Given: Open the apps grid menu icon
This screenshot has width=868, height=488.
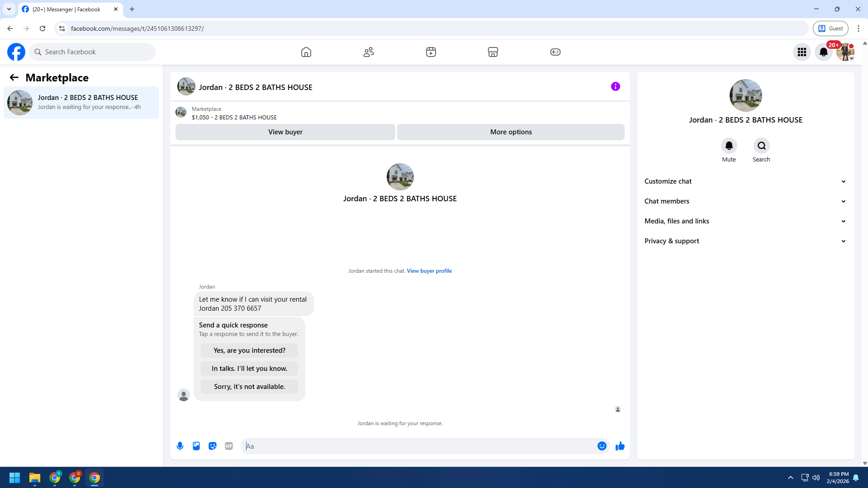Looking at the screenshot, I should 802,52.
